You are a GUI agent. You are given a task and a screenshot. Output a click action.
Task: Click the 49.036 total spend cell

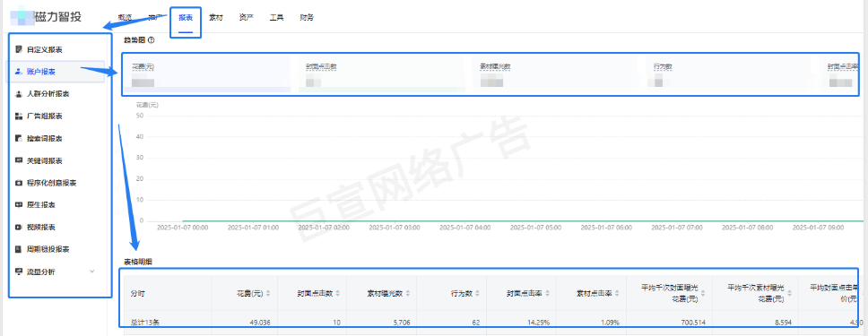[260, 322]
